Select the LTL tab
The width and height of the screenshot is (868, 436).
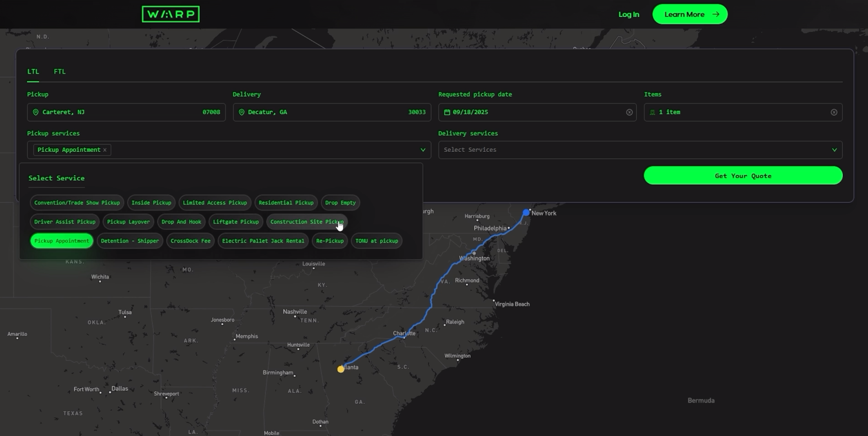(33, 72)
